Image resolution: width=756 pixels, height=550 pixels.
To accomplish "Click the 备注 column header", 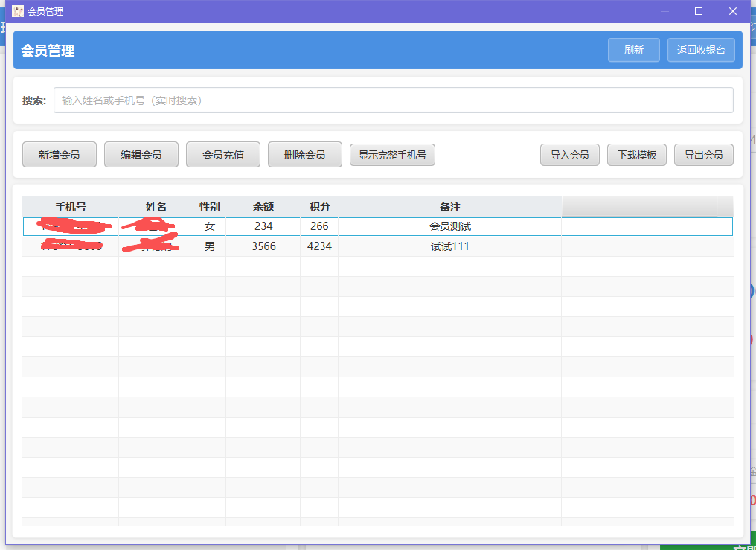I will pyautogui.click(x=449, y=207).
